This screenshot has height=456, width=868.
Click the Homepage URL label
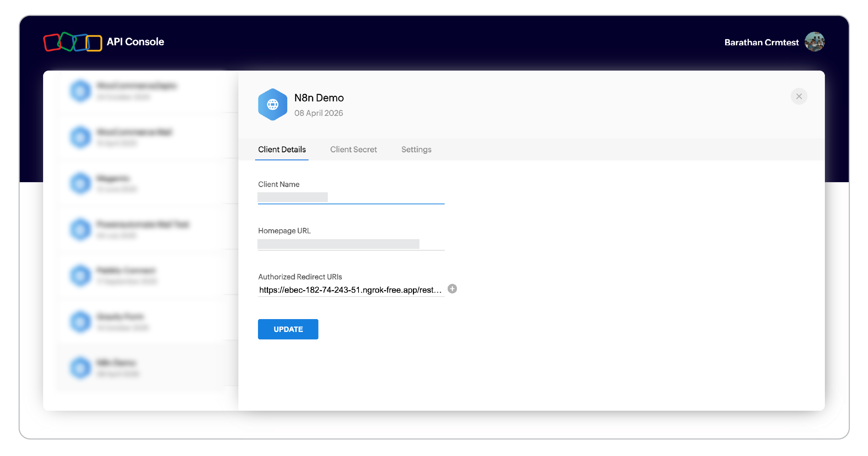tap(284, 231)
